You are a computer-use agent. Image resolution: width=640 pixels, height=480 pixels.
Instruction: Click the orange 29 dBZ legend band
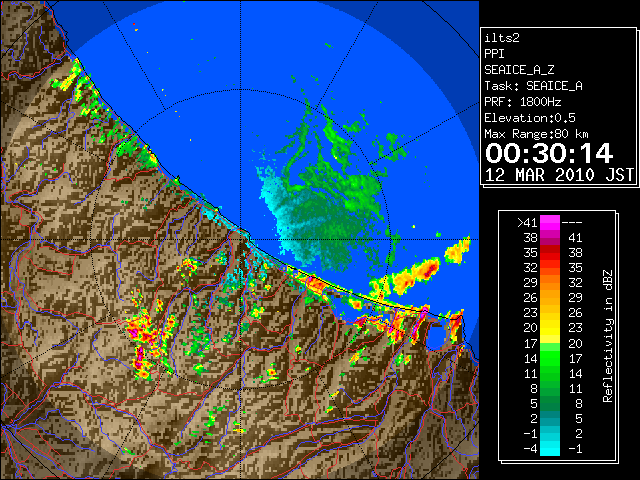(550, 283)
